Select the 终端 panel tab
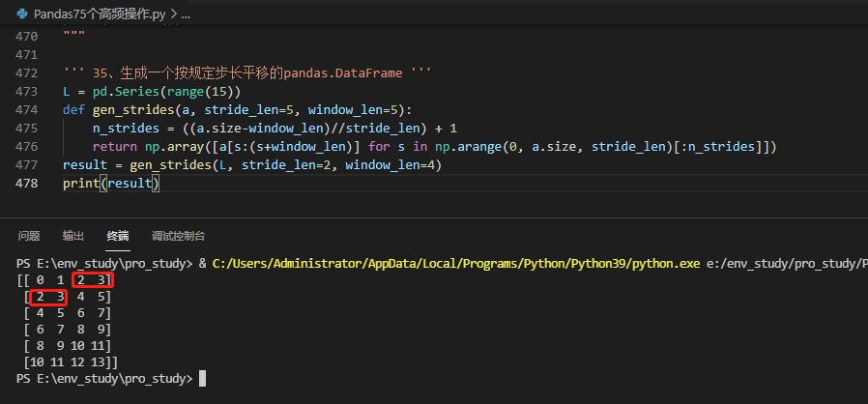The height and width of the screenshot is (404, 868). pos(118,237)
